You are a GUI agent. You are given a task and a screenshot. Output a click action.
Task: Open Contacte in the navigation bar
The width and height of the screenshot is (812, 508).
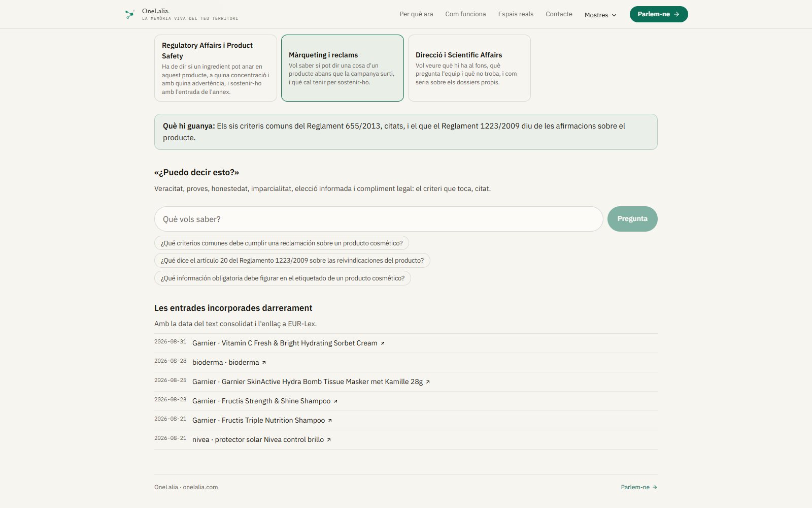point(559,14)
